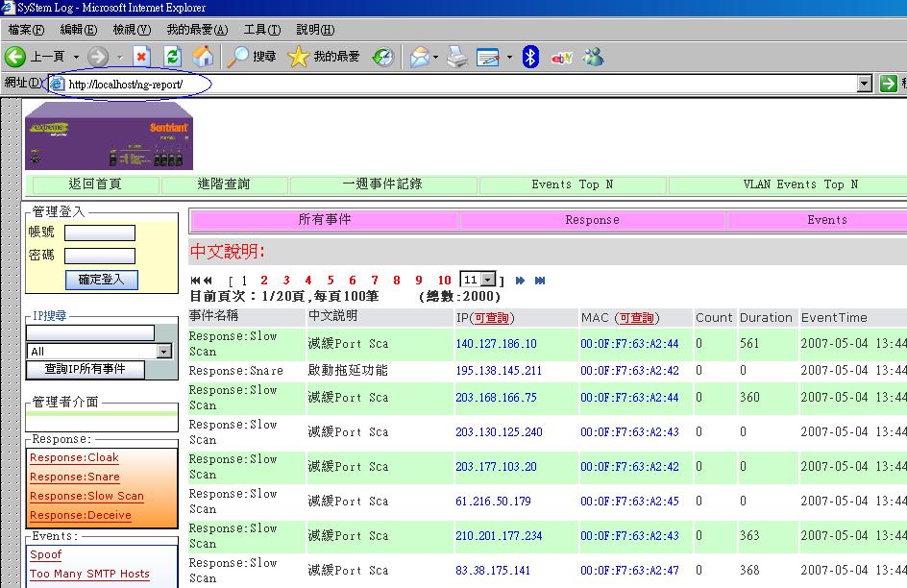Open the Too Many SMTP Hosts link

pos(89,574)
